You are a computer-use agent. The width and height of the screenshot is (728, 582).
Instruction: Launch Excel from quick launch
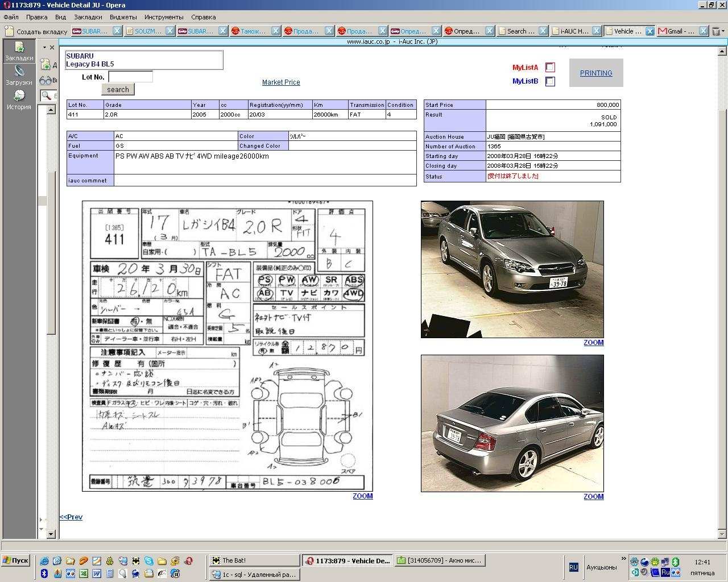(x=83, y=574)
